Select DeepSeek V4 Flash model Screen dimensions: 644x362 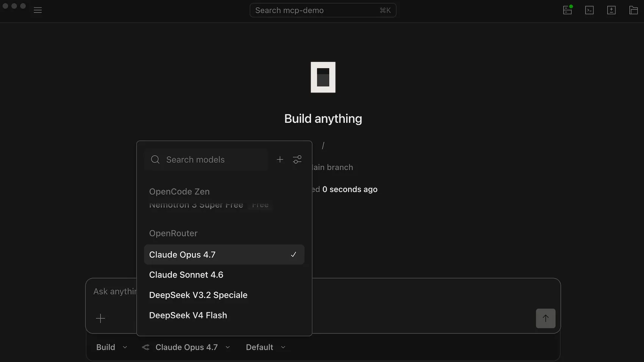[224, 315]
